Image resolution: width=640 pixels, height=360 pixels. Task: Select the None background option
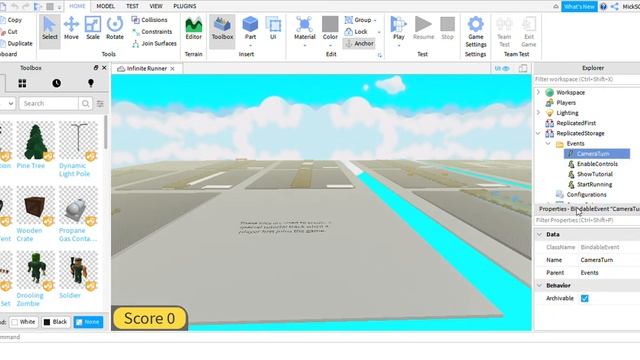[x=88, y=322]
